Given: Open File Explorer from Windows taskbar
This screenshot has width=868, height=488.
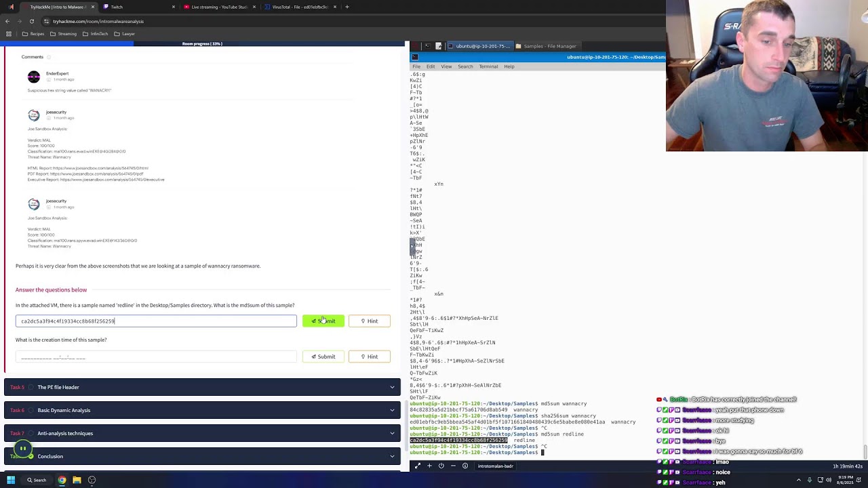Looking at the screenshot, I should pyautogui.click(x=77, y=480).
